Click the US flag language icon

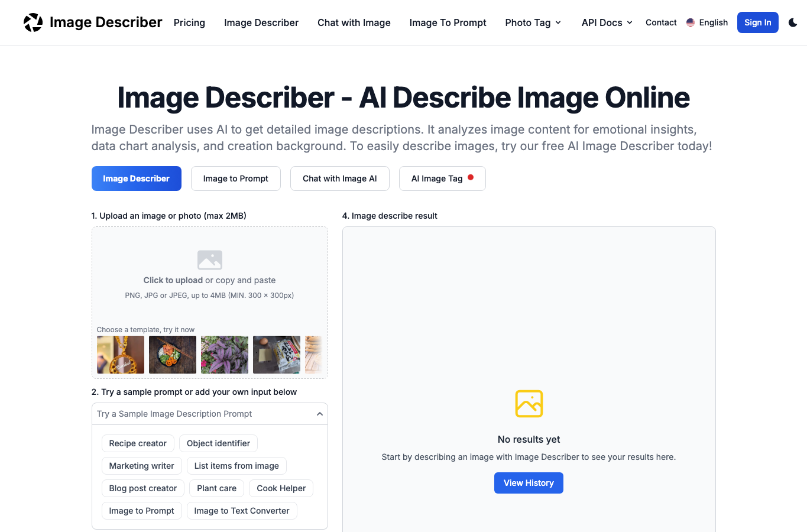(x=691, y=22)
